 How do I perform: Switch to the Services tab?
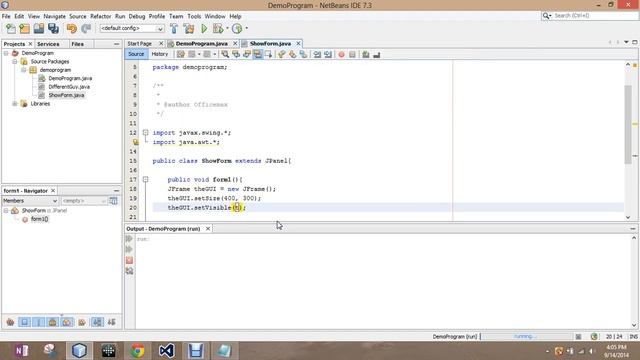click(x=48, y=44)
